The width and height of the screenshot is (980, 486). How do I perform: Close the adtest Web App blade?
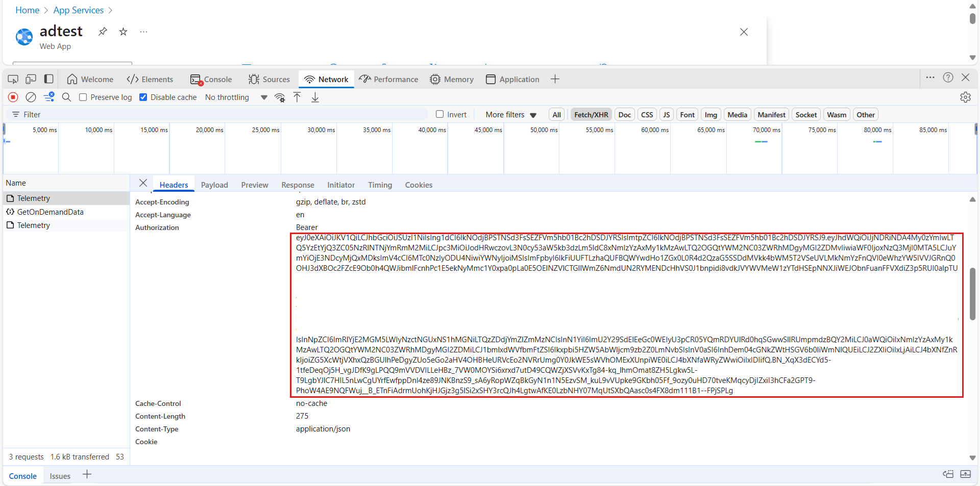(x=744, y=32)
